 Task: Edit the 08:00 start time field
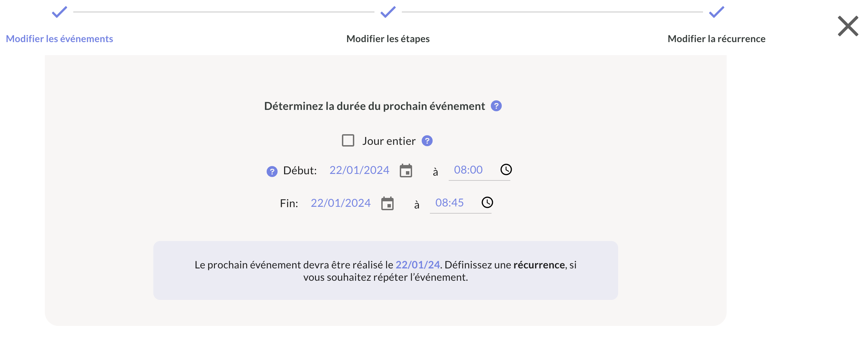(468, 170)
